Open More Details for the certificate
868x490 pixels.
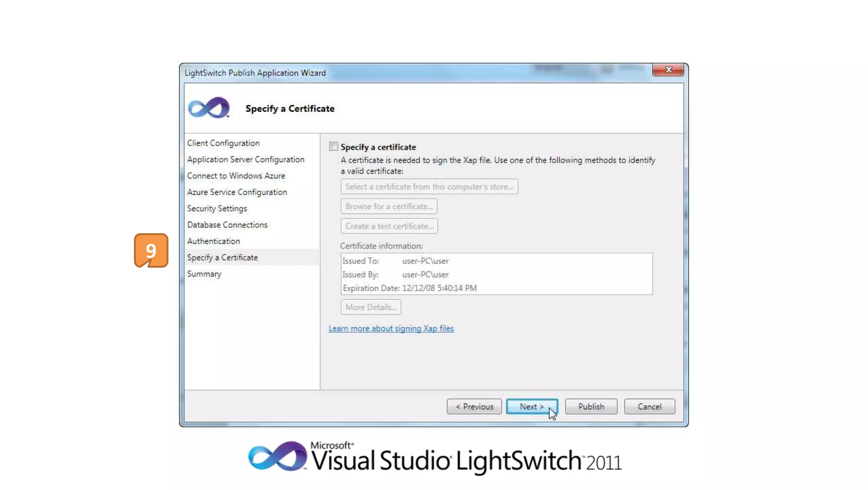[371, 307]
